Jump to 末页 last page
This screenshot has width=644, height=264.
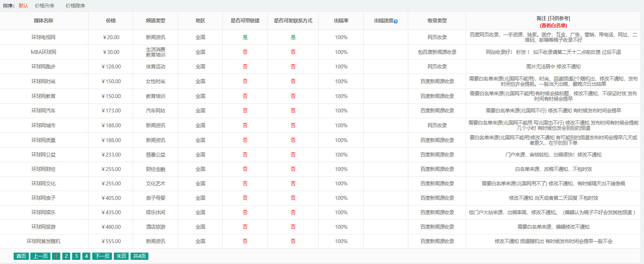tap(121, 256)
